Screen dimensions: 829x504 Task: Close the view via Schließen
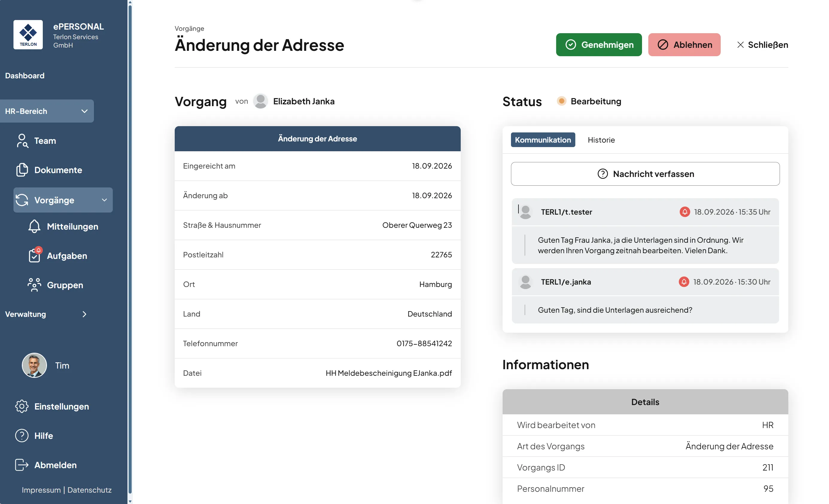tap(762, 45)
